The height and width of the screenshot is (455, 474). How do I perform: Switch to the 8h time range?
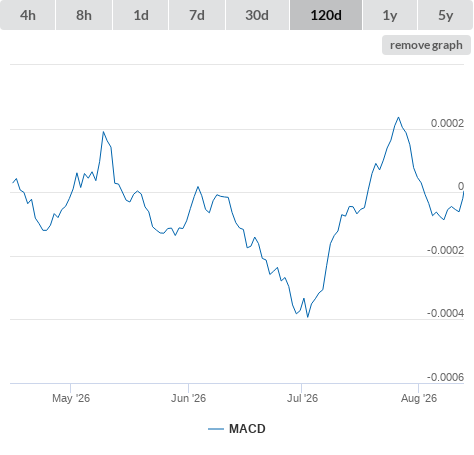(84, 15)
